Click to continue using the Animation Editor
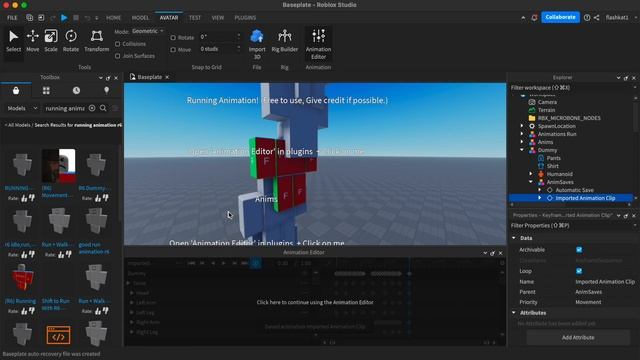Image resolution: width=640 pixels, height=360 pixels. (x=315, y=302)
